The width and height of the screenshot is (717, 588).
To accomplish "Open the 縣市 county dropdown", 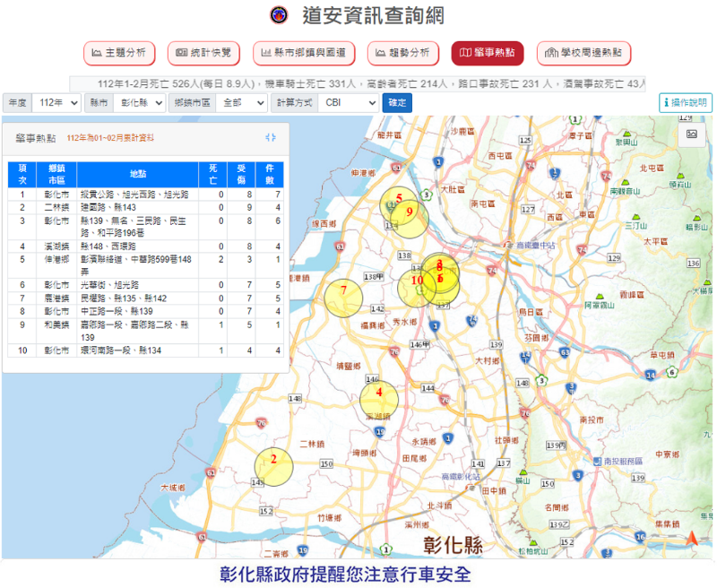I will [139, 103].
